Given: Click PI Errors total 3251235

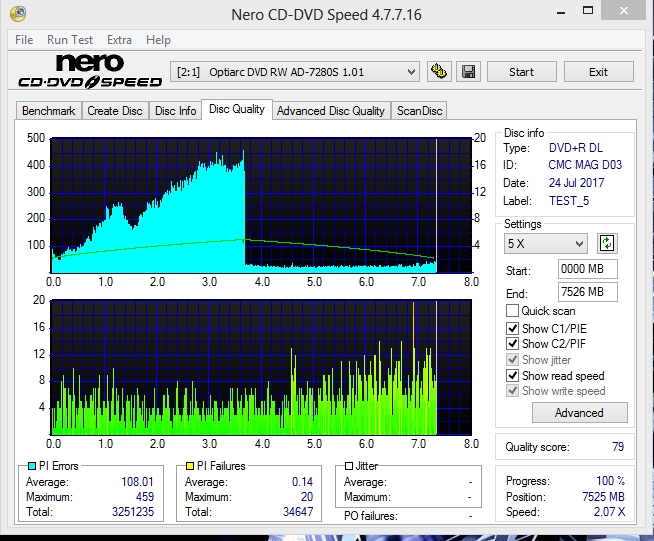Looking at the screenshot, I should 133,512.
